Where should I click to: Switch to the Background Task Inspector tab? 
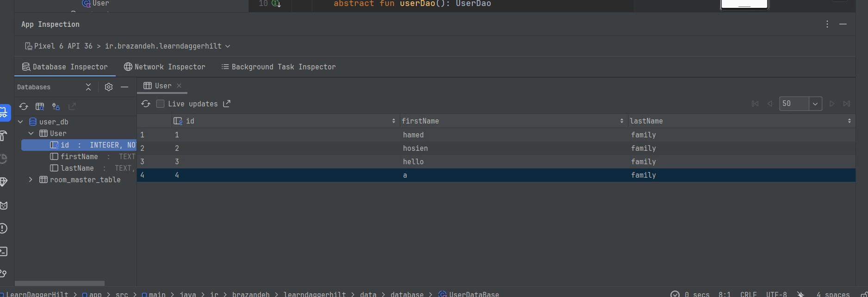click(x=279, y=67)
